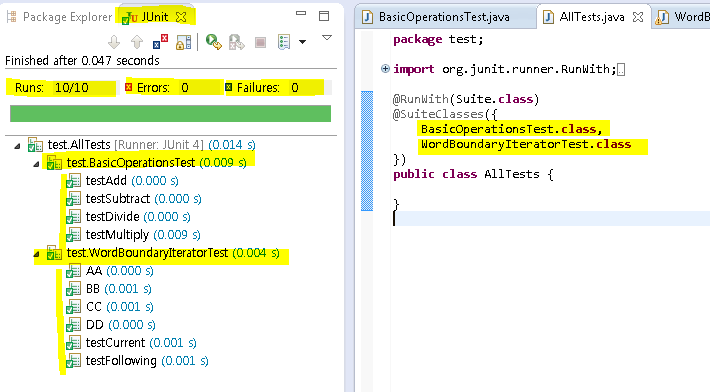Select test.WordBoundaryIteratorTest row
This screenshot has height=392, width=710.
pos(163,253)
